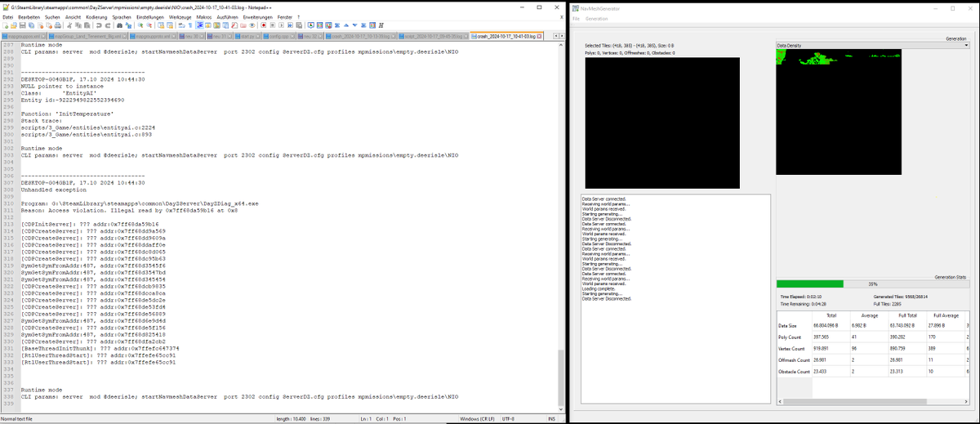Click the 'Full Total' column header
The height and width of the screenshot is (424, 980).
pyautogui.click(x=907, y=315)
